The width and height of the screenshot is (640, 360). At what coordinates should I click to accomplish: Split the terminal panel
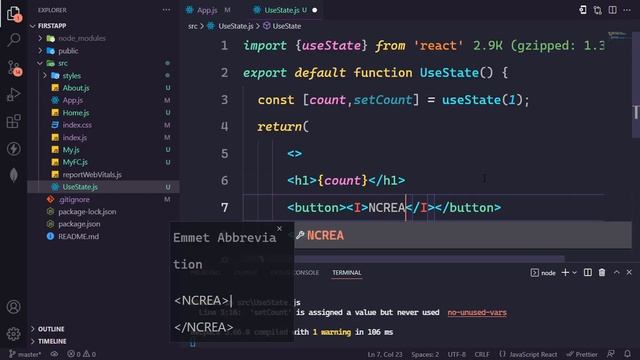(588, 272)
